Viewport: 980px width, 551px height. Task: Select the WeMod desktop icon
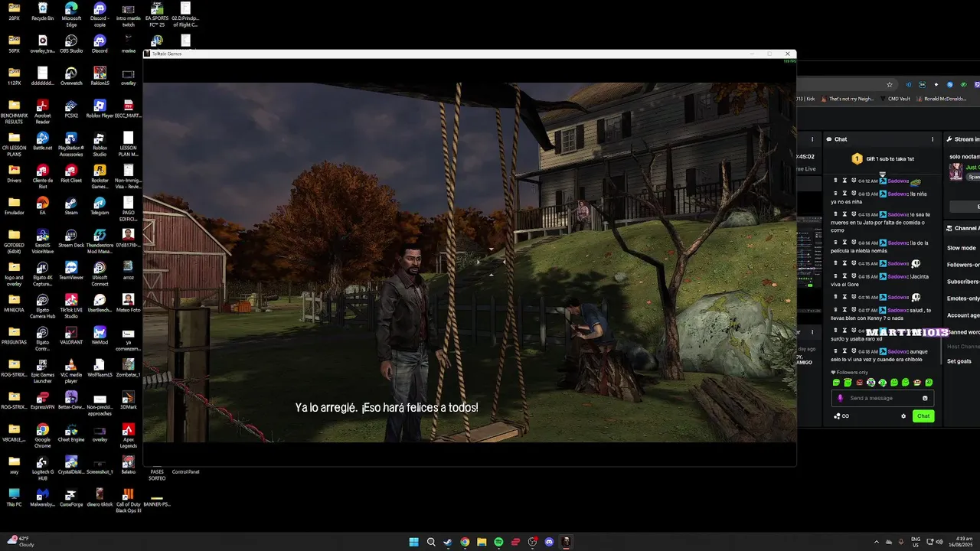(100, 335)
